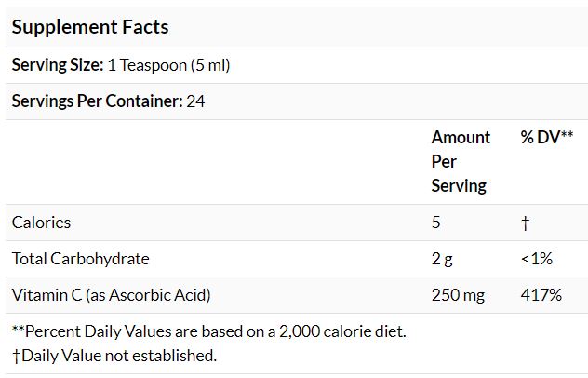
Task: Select the Total Carbohydrate row label
Action: [80, 258]
